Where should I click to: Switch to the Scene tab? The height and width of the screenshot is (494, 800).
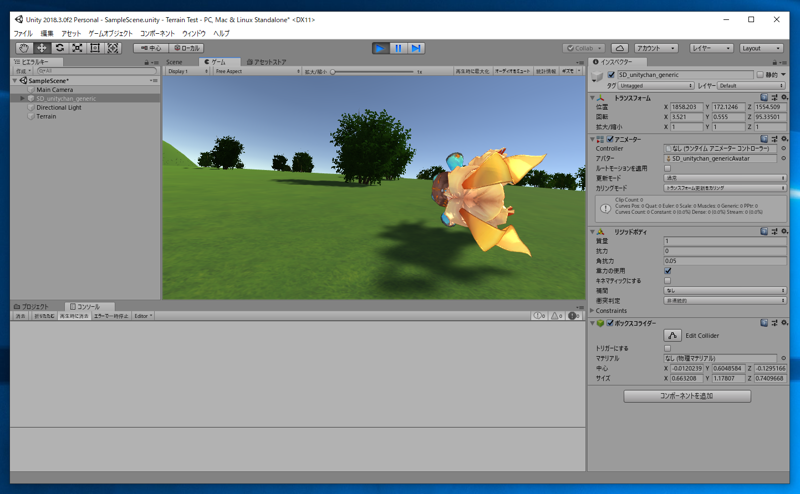[174, 62]
